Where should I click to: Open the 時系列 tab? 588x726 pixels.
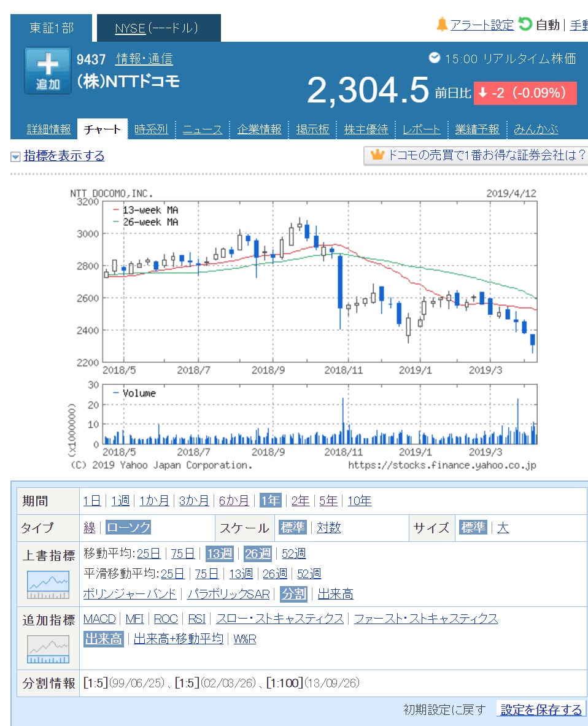tap(151, 129)
